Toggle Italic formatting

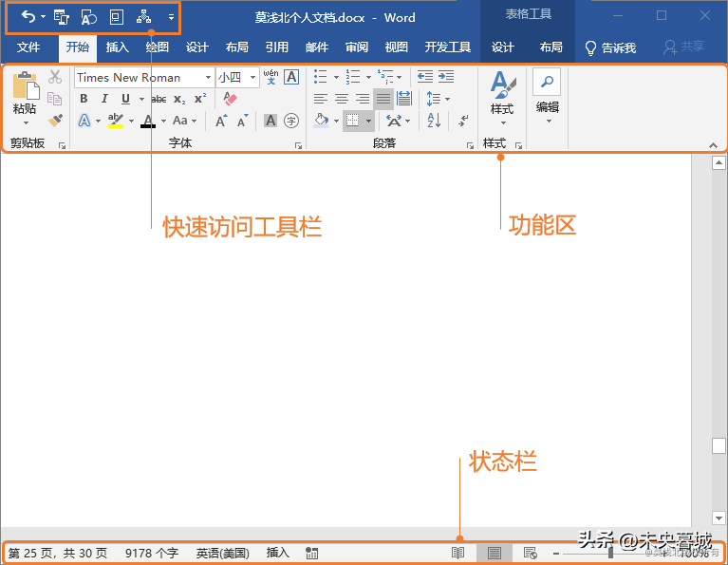pyautogui.click(x=104, y=99)
